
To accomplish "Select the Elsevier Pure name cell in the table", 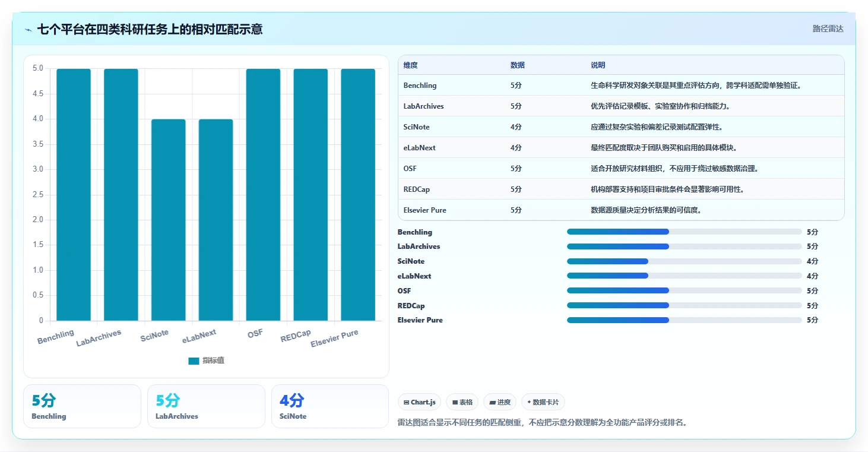I will point(425,210).
